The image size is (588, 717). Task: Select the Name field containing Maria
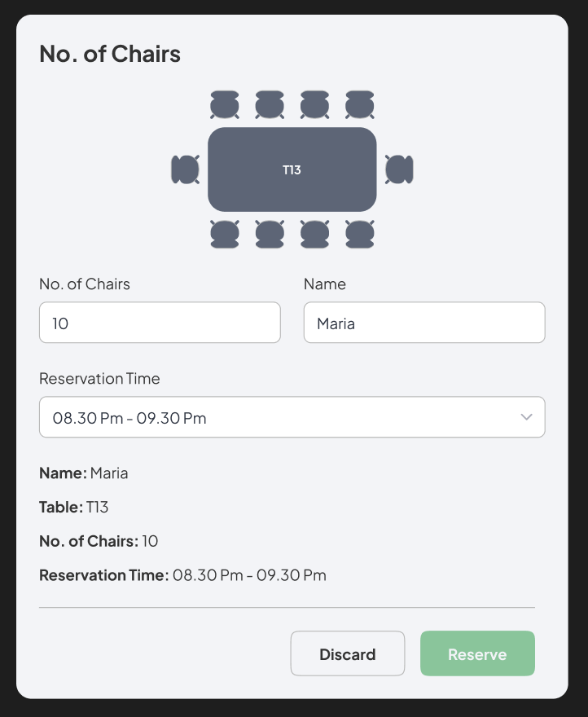(x=423, y=323)
